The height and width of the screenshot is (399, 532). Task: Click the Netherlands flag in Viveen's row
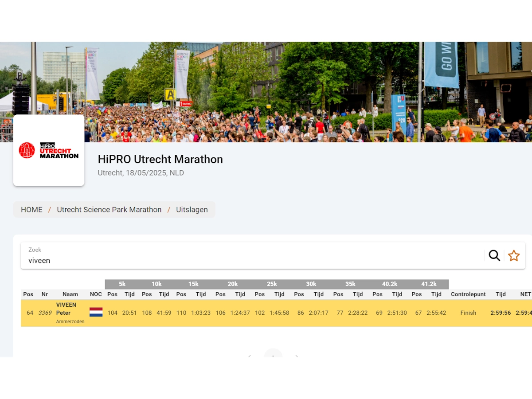pos(96,312)
